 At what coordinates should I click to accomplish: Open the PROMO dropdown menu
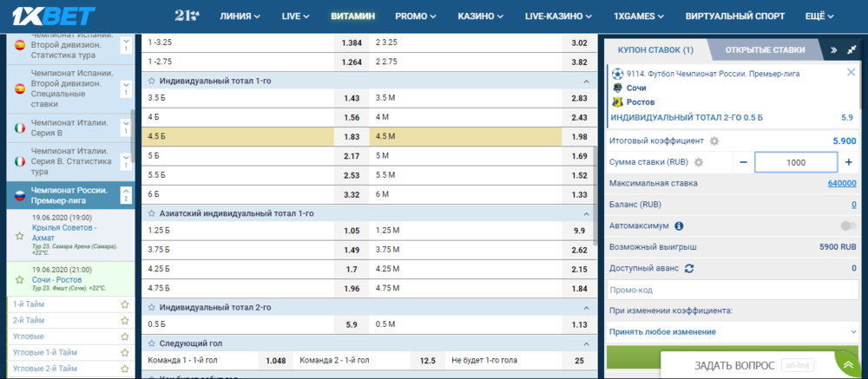[415, 16]
